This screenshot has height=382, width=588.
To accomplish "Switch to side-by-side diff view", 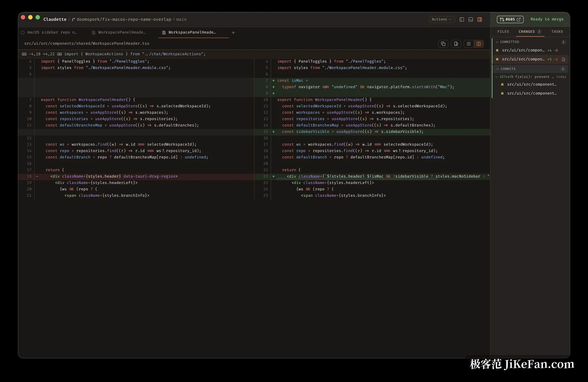I will 479,44.
